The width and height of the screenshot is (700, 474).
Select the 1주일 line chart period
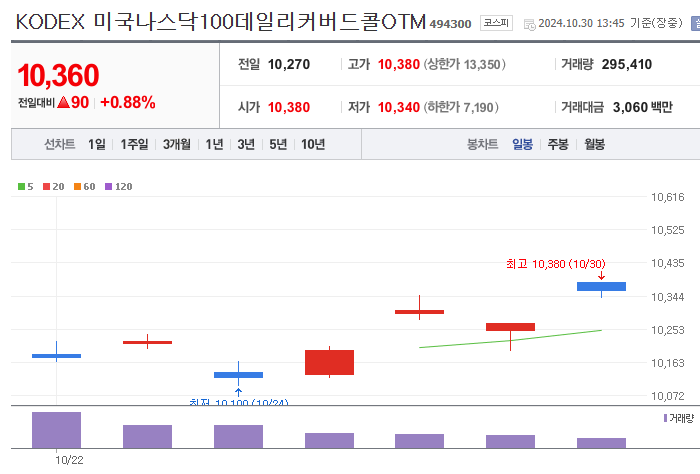134,144
